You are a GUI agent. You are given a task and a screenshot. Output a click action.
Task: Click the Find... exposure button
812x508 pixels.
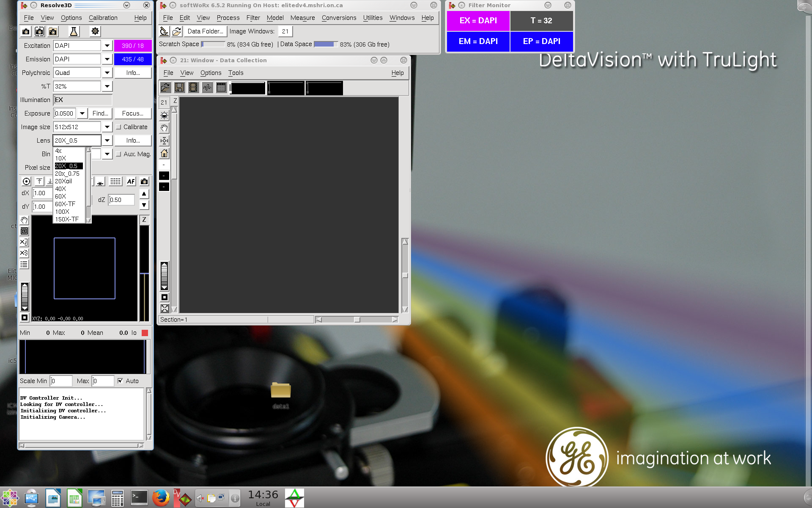[100, 113]
